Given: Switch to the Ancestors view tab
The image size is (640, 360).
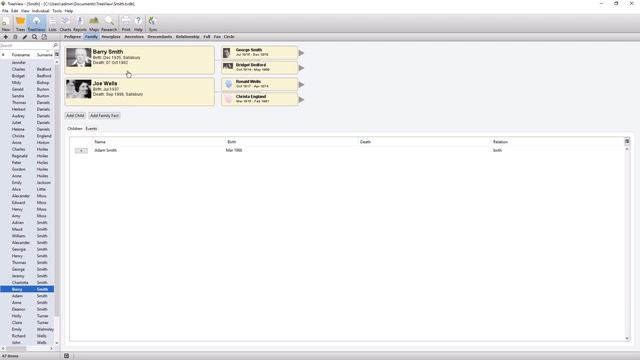Looking at the screenshot, I should coord(134,37).
